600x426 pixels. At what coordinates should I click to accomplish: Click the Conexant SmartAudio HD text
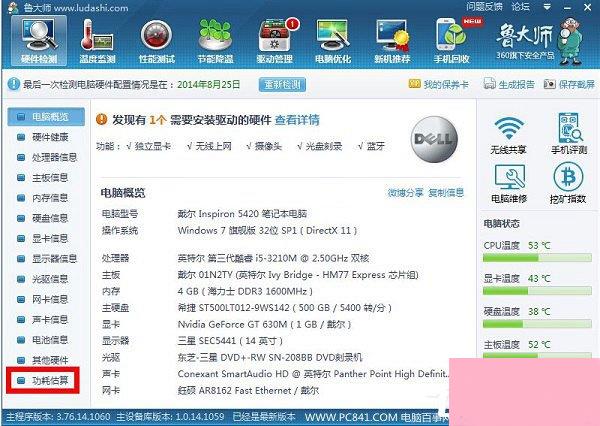pos(313,374)
